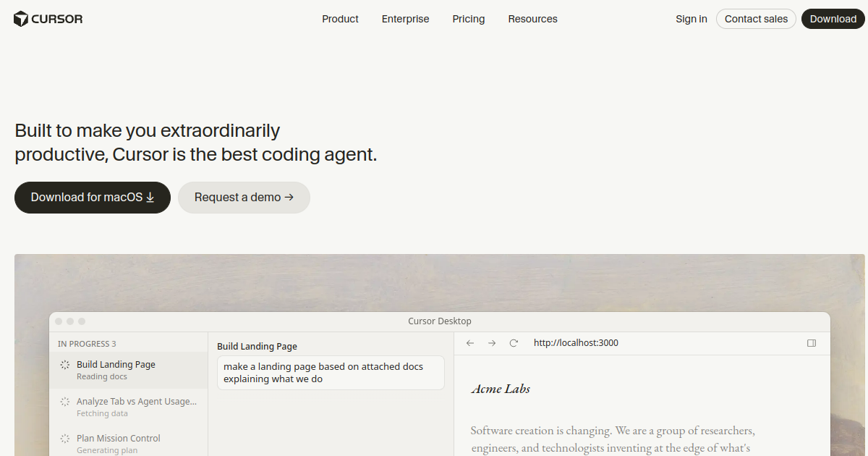Click Request a demo button
This screenshot has width=868, height=456.
244,198
